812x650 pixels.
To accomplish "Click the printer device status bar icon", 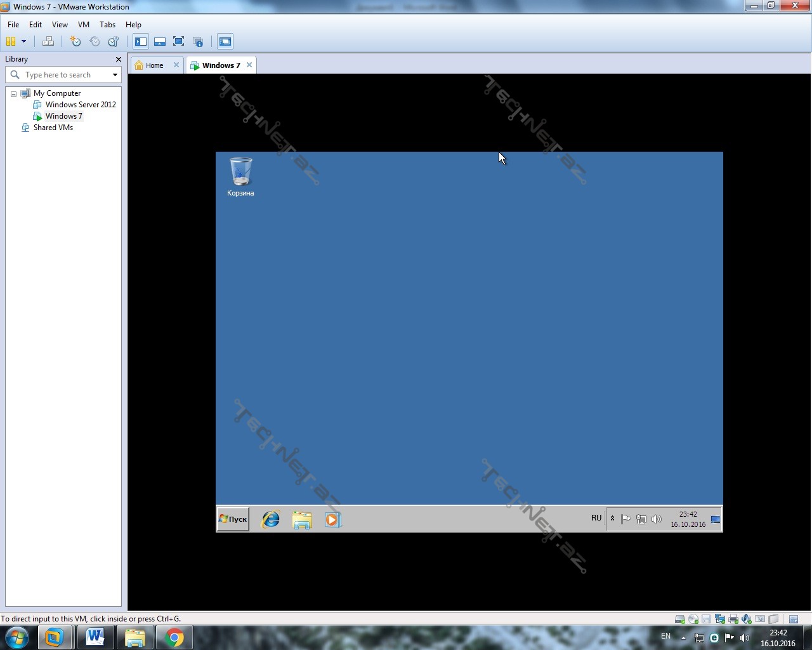I will point(733,619).
